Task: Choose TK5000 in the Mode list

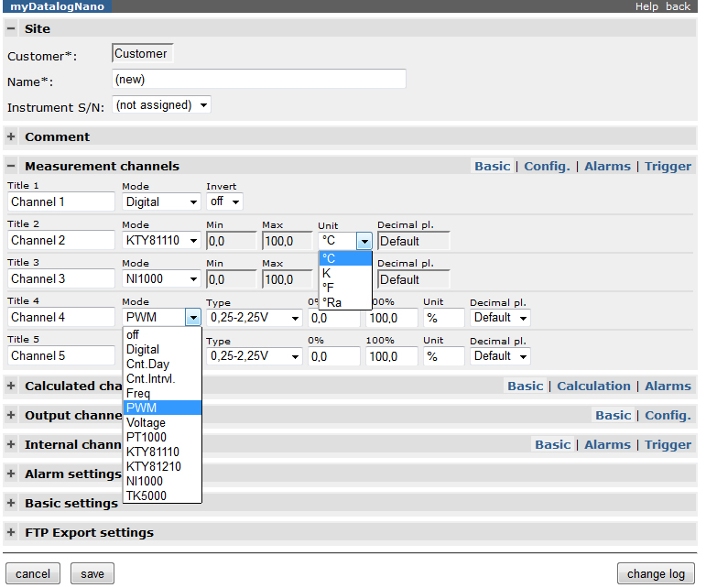Action: [162, 495]
